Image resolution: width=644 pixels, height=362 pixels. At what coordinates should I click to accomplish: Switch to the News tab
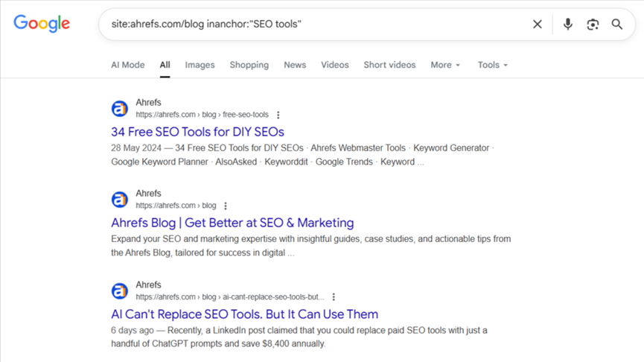(295, 65)
